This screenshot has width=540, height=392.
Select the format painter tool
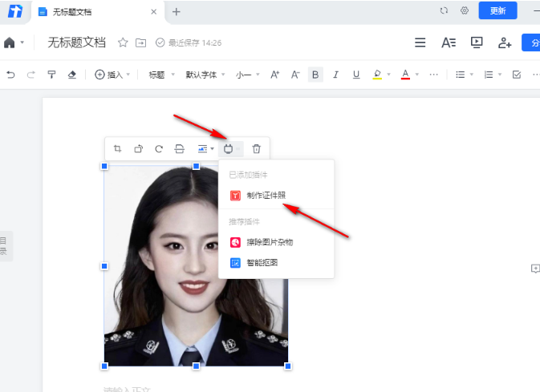pos(51,75)
